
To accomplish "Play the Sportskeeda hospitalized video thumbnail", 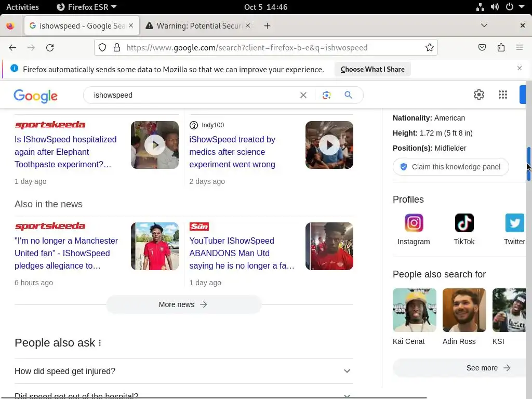I will tap(155, 145).
